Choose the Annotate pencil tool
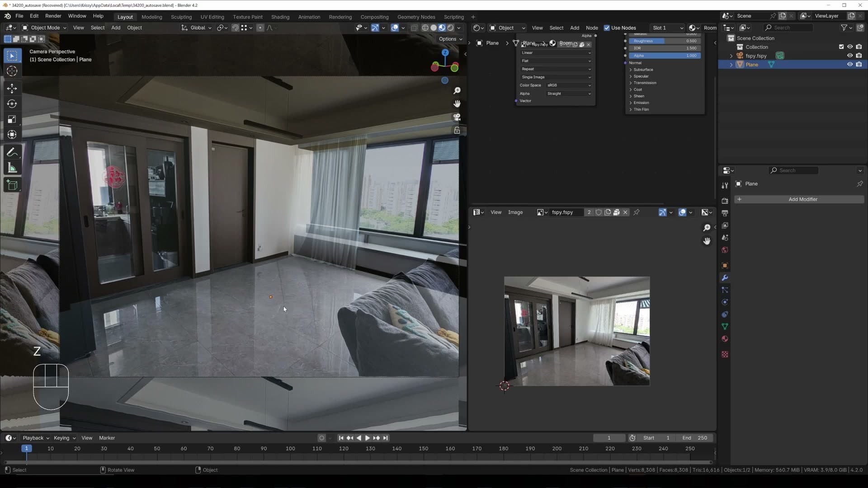 tap(12, 152)
